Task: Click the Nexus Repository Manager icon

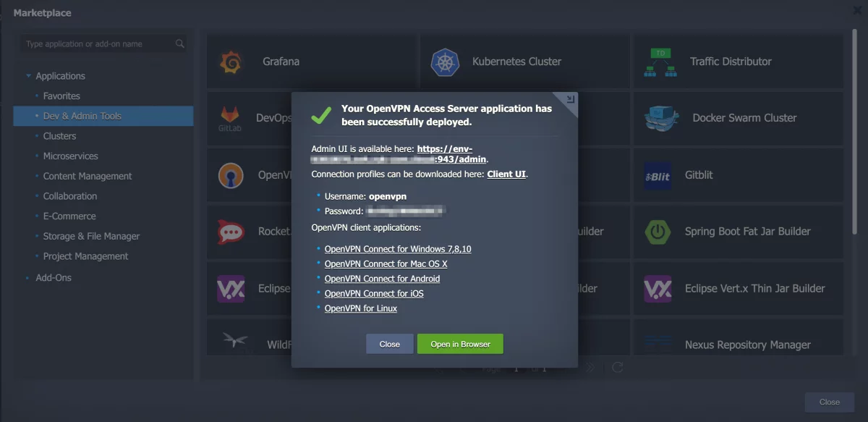Action: click(658, 345)
